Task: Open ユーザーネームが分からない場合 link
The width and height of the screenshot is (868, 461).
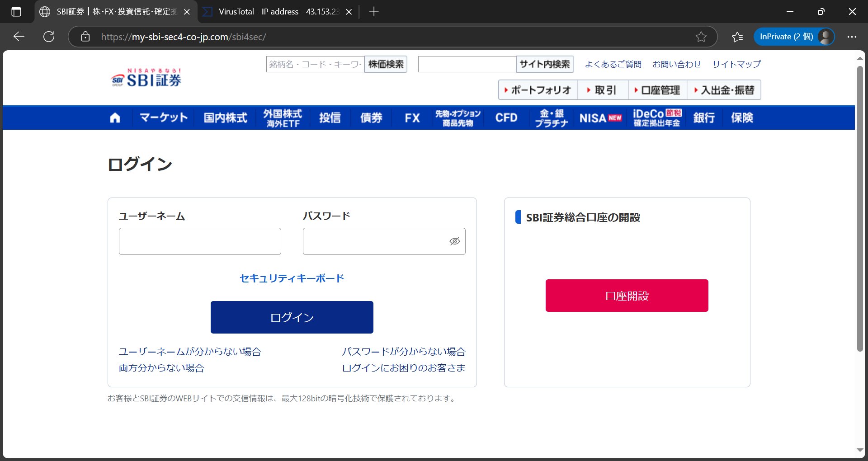Action: click(x=190, y=352)
